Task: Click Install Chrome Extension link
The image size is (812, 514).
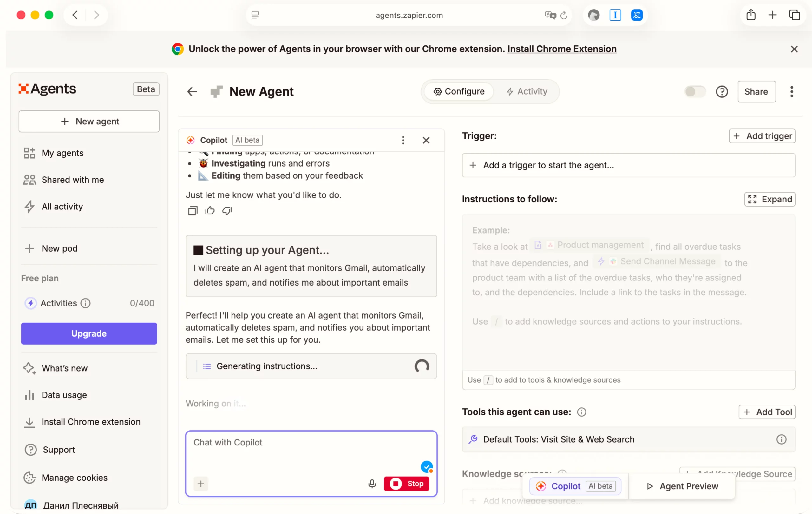Action: [562, 49]
